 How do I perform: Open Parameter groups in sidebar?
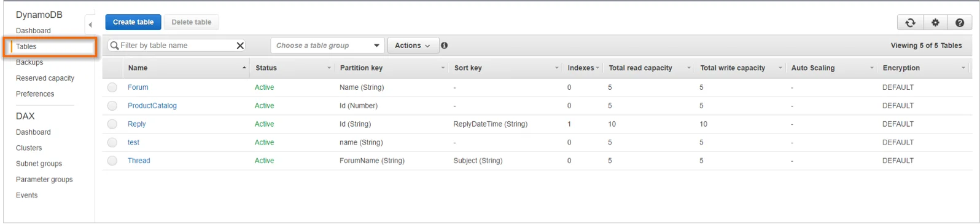click(44, 180)
